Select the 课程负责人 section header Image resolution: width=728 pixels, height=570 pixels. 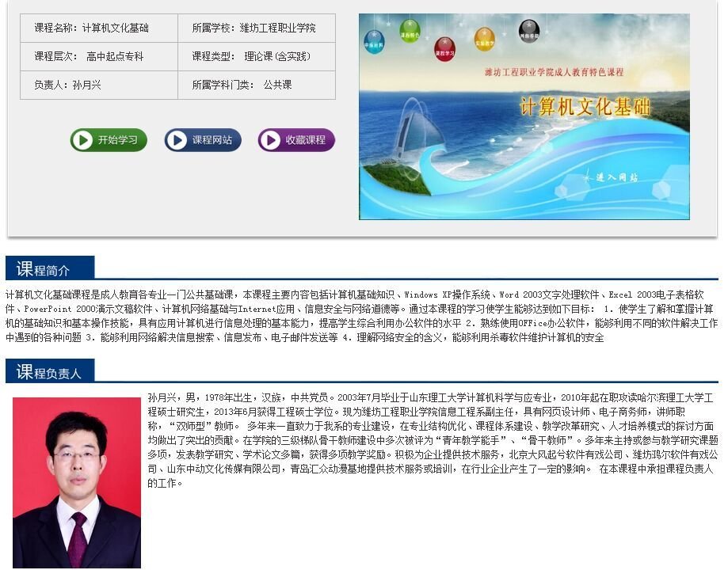point(49,371)
